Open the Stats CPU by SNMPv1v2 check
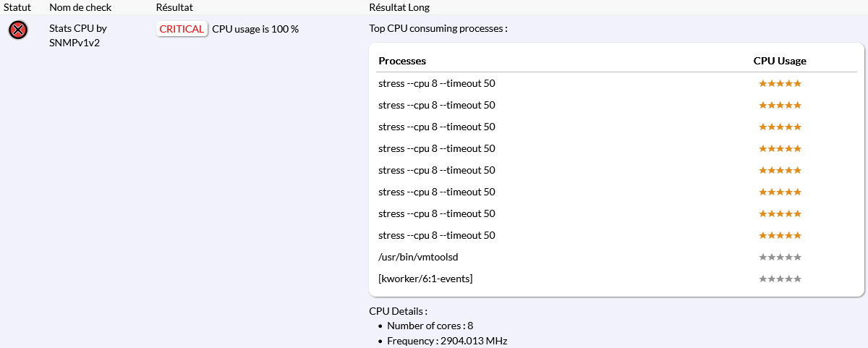 78,35
